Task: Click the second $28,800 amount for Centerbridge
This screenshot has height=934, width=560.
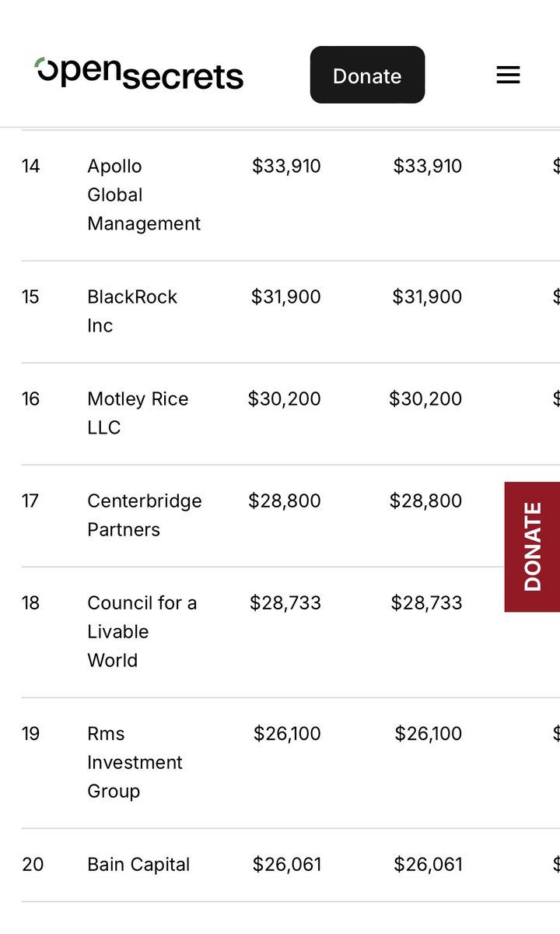Action: (425, 500)
